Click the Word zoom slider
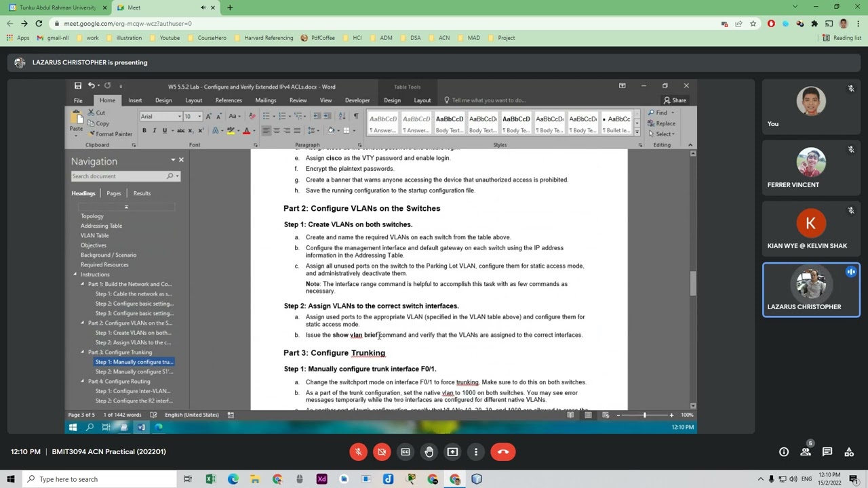The height and width of the screenshot is (488, 868). (x=644, y=415)
